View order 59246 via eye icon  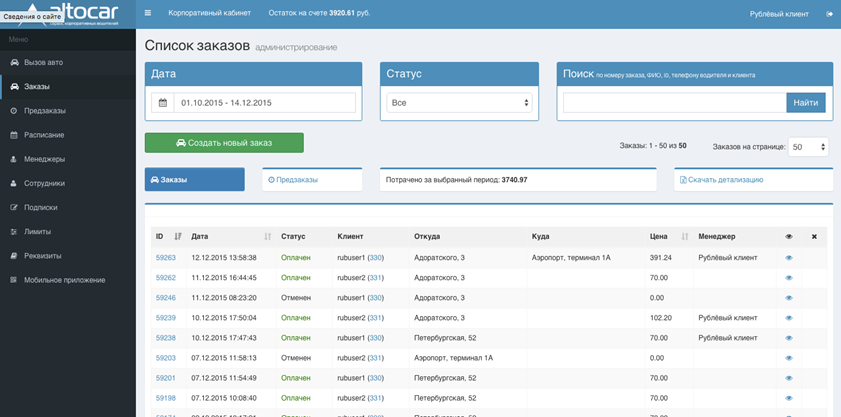pyautogui.click(x=788, y=298)
